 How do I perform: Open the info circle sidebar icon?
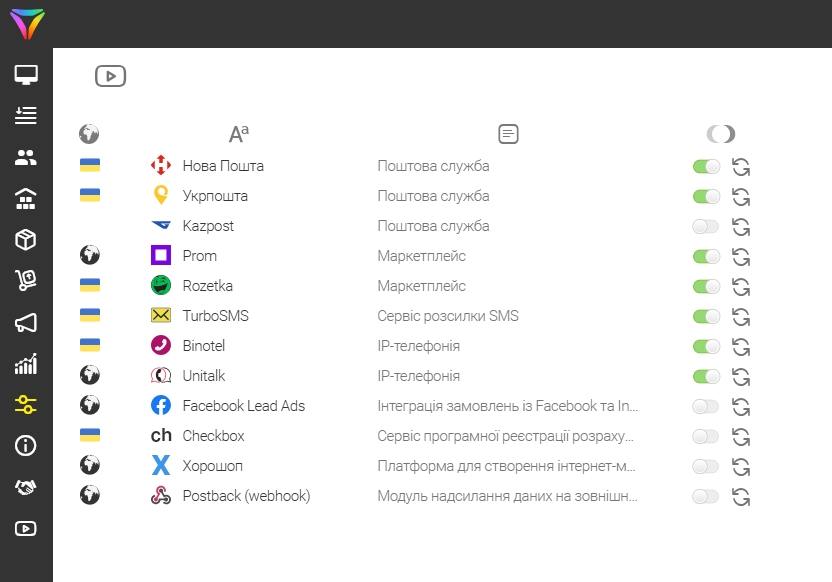[26, 446]
